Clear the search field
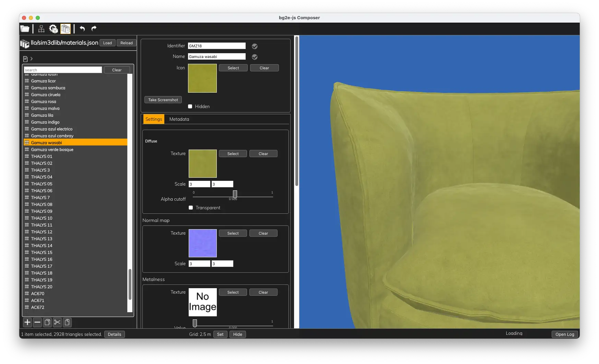The width and height of the screenshot is (599, 364). coord(117,70)
